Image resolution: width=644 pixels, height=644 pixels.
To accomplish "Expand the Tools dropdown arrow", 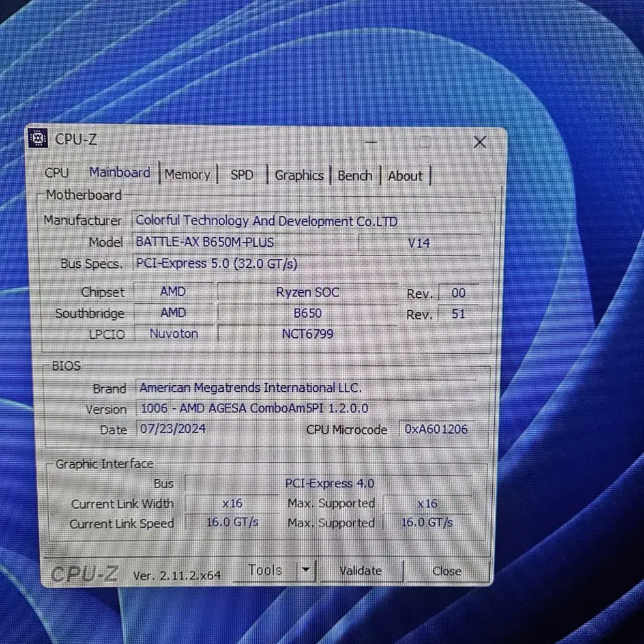I will (306, 570).
